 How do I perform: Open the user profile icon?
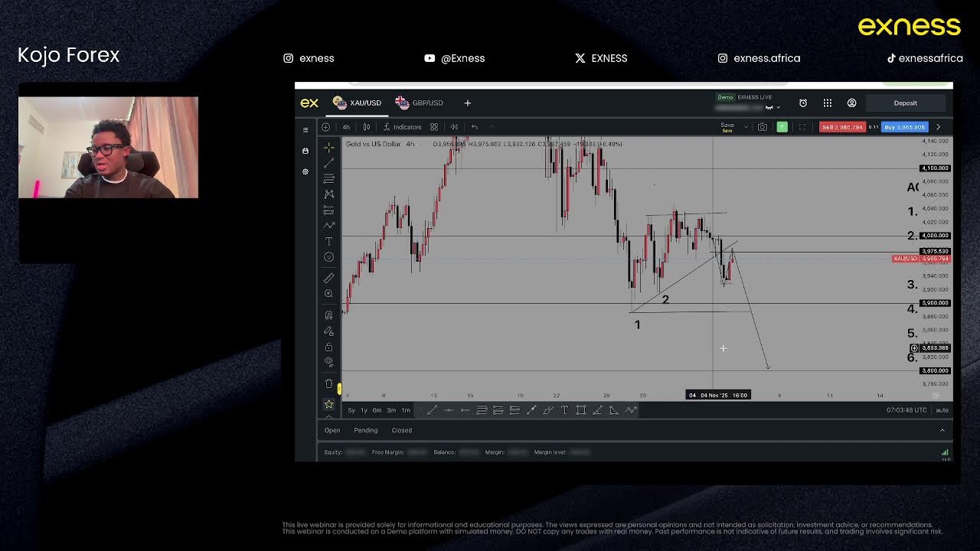(x=851, y=103)
